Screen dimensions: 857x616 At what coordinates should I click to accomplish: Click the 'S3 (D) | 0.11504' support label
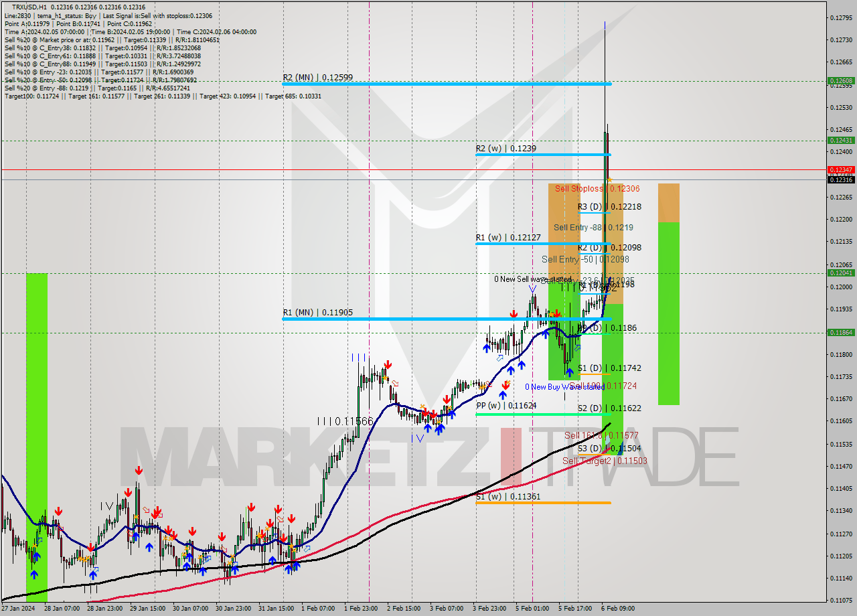click(609, 449)
